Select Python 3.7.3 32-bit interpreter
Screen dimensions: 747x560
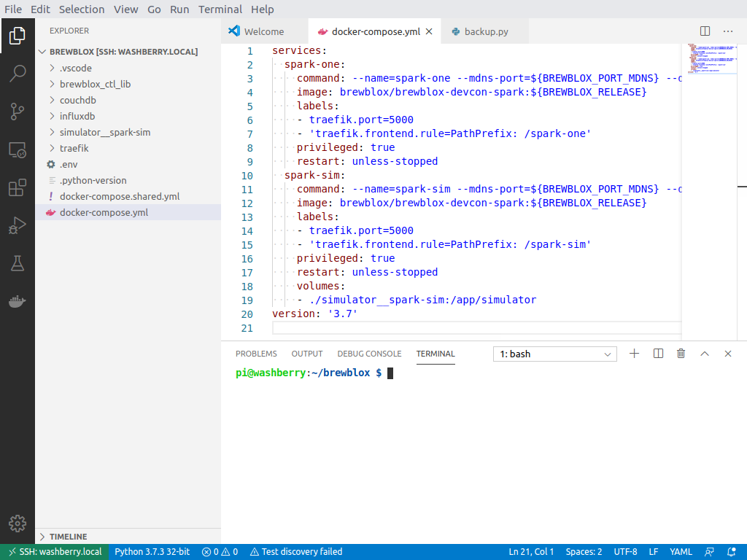152,552
